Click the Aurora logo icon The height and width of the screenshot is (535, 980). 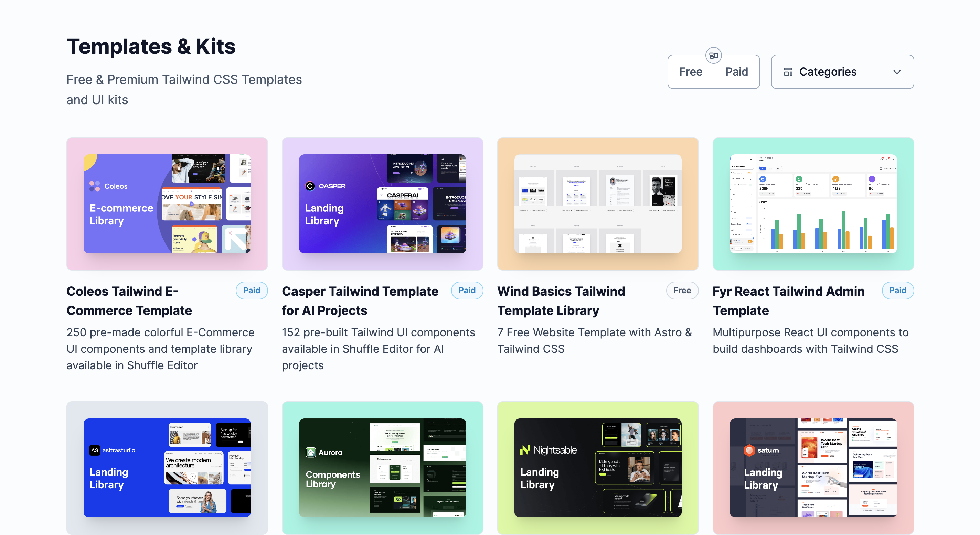click(x=311, y=452)
